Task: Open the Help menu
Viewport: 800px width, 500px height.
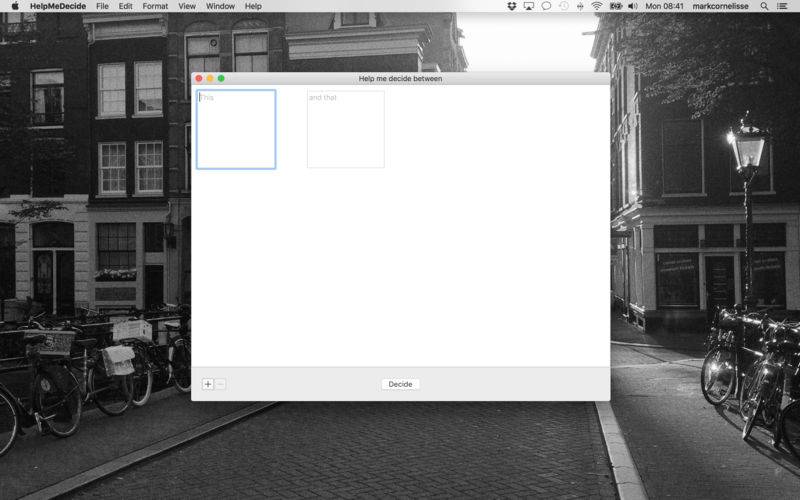Action: point(253,6)
